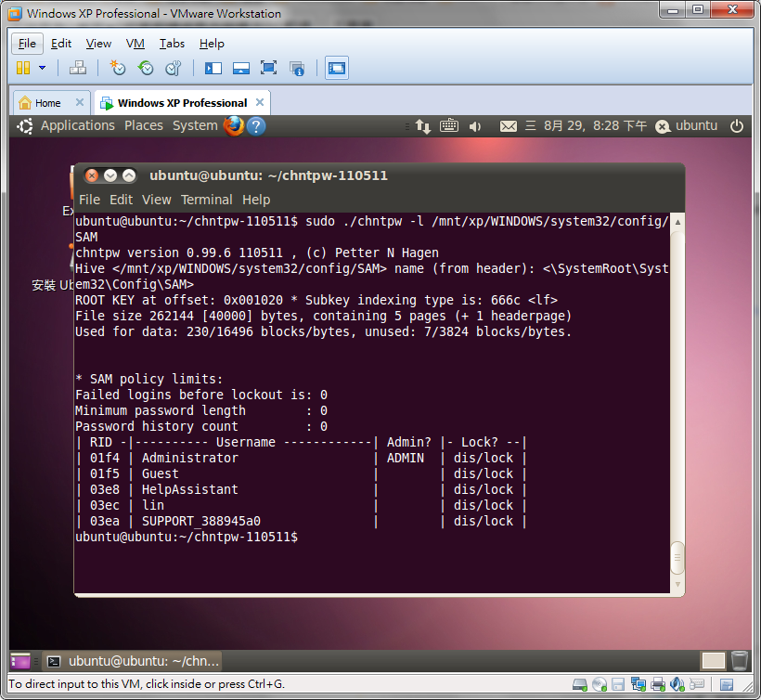The image size is (761, 700).
Task: Click Show Desktop button in bottom panel
Action: click(x=20, y=661)
